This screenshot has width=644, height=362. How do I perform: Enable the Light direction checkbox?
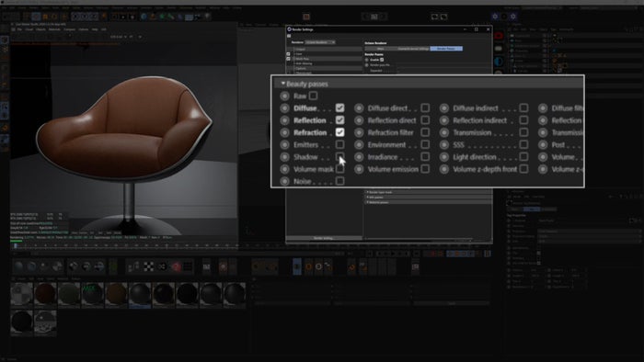click(523, 156)
